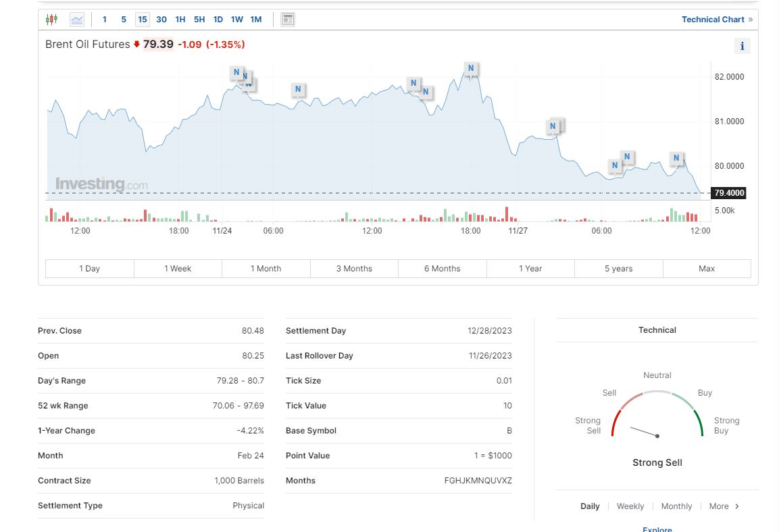
Task: Open the news marker at the chart's highest peak
Action: point(471,68)
